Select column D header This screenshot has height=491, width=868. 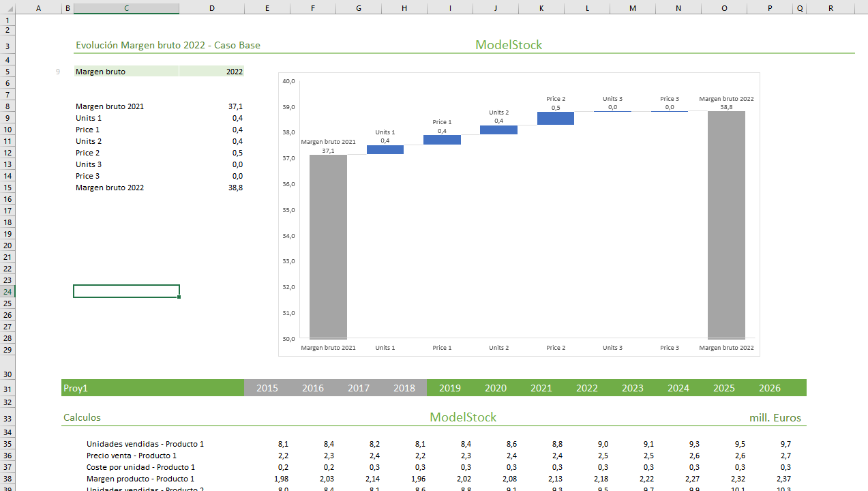click(x=211, y=8)
